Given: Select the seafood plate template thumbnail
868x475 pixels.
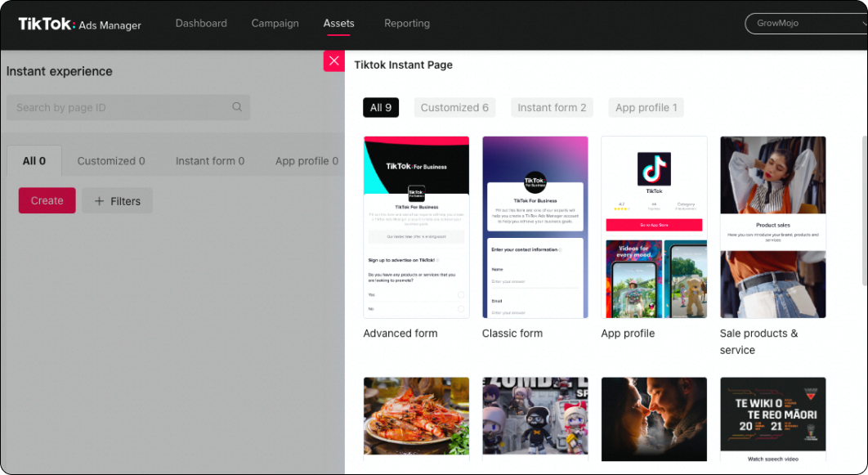Looking at the screenshot, I should 416,419.
